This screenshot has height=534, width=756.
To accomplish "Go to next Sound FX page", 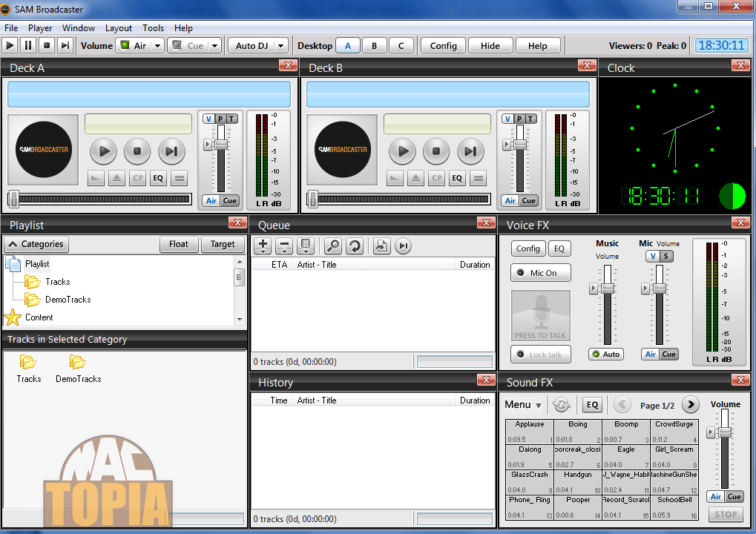I will [x=691, y=405].
